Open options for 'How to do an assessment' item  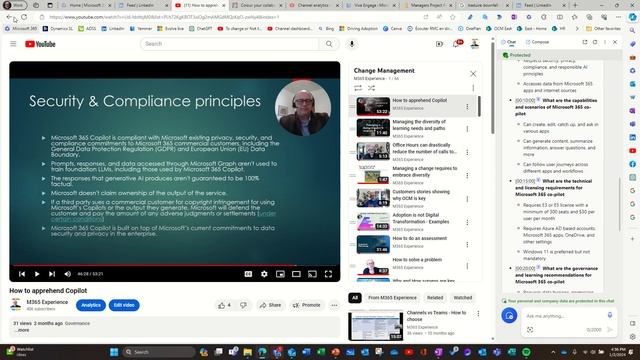point(467,244)
